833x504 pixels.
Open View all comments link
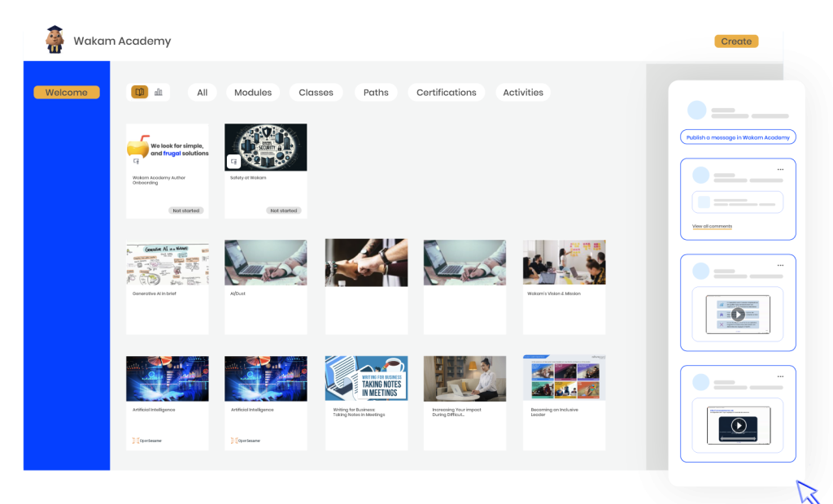[712, 226]
